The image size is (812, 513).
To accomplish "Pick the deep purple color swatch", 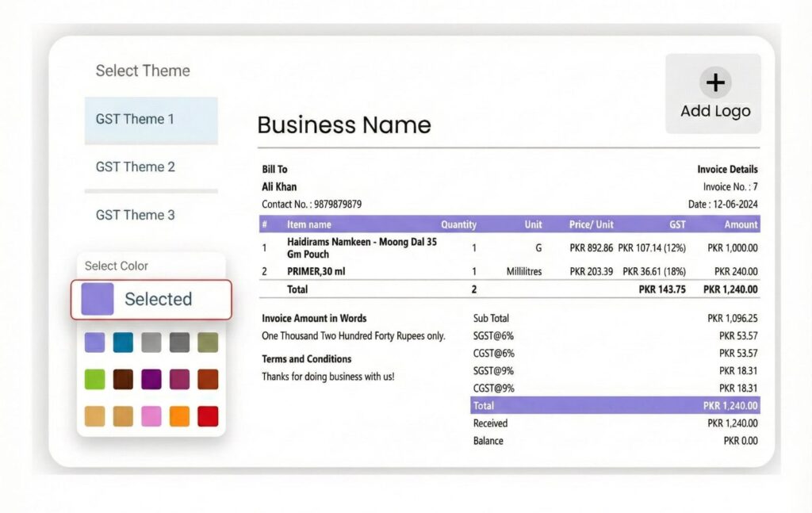I will [x=151, y=379].
